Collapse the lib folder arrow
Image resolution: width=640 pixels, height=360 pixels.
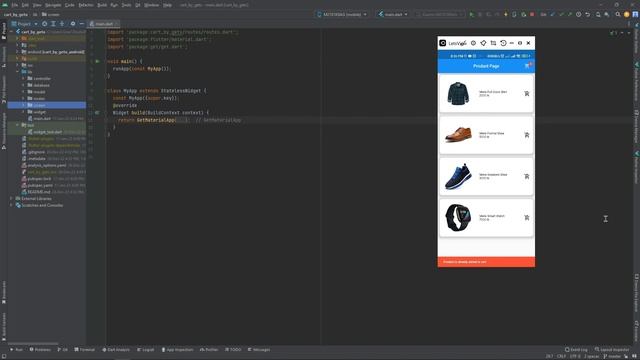[x=17, y=72]
